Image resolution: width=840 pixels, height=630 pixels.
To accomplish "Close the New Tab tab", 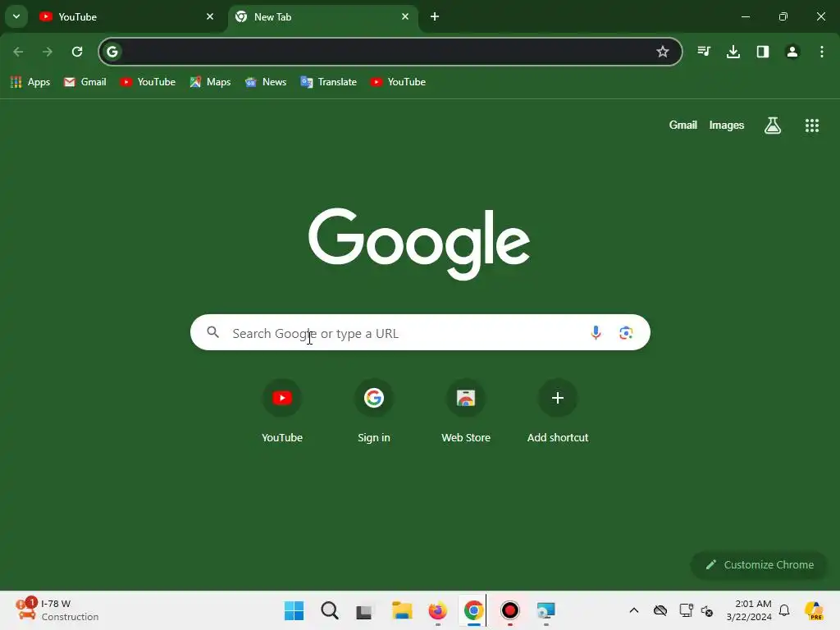I will pyautogui.click(x=405, y=16).
